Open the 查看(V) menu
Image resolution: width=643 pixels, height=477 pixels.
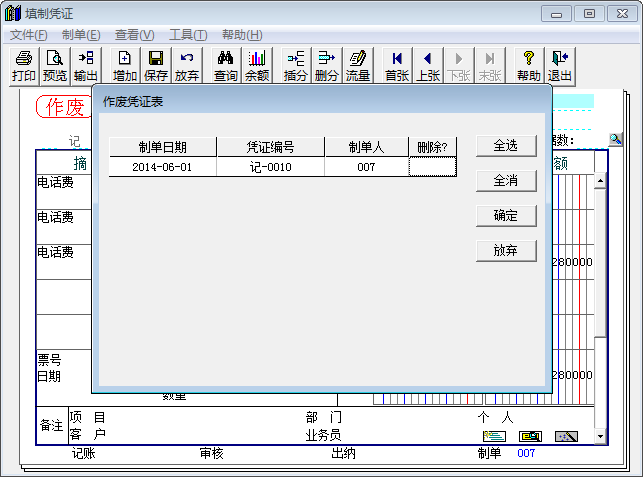[135, 35]
